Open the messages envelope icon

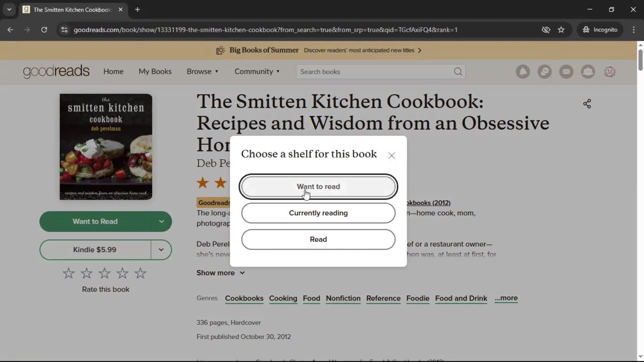coord(566,72)
